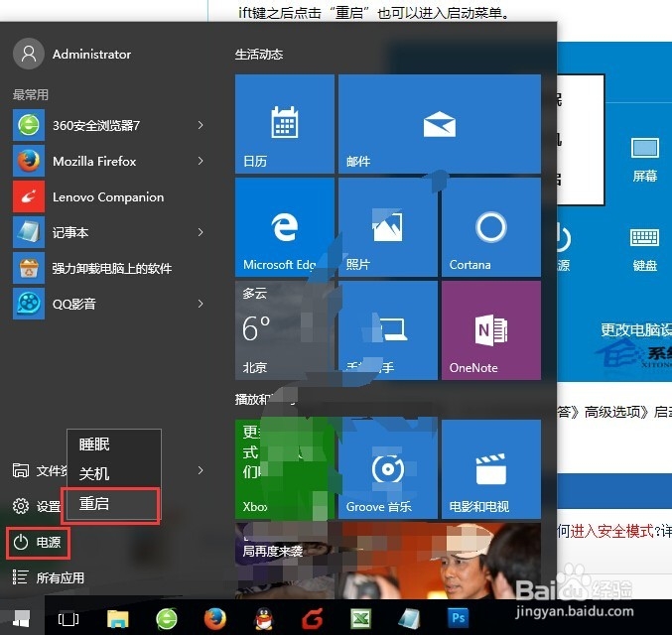Open the Mail (邮件) tile
Viewport: 672px width, 635px height.
pyautogui.click(x=440, y=124)
